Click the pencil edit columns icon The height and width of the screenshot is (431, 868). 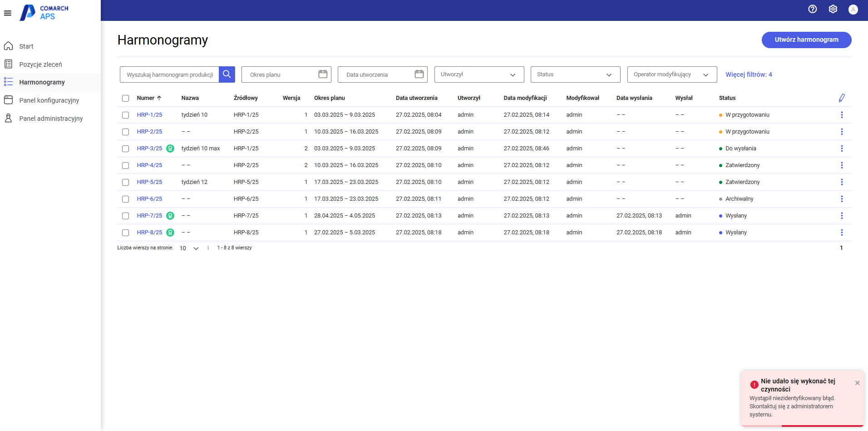coord(841,98)
